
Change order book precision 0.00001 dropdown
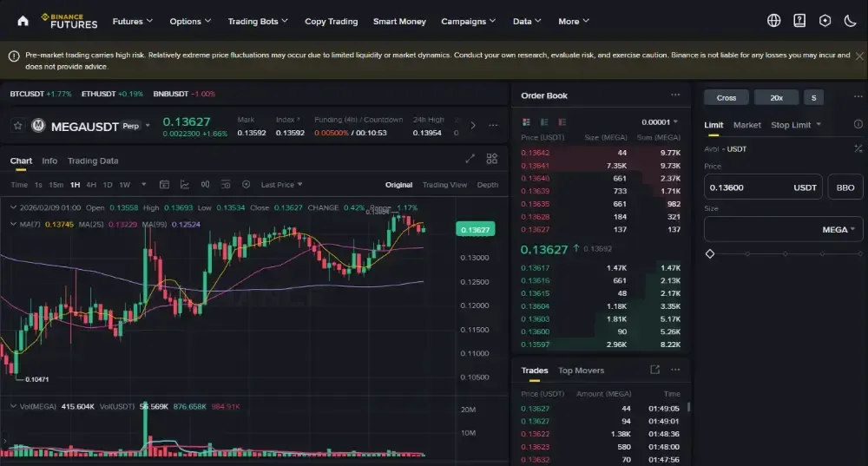(660, 121)
